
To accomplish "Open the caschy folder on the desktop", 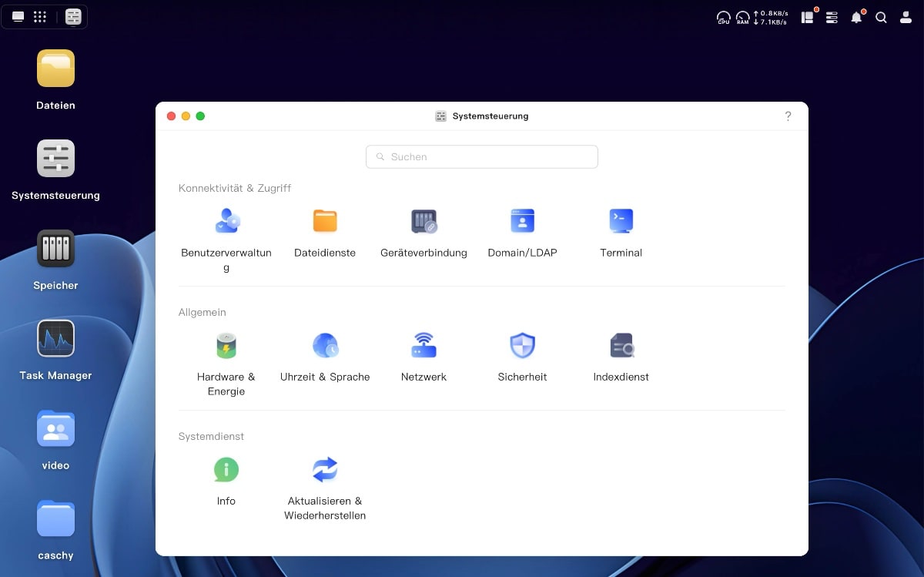I will click(x=55, y=518).
